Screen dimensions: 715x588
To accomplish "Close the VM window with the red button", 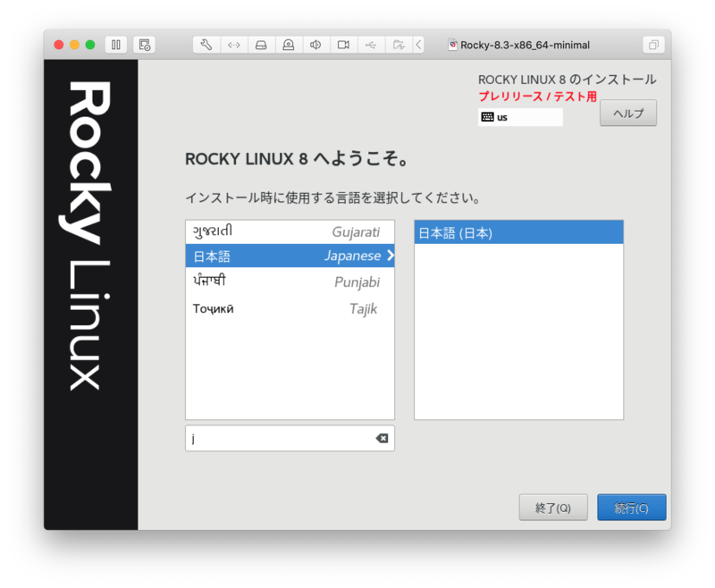I will [59, 45].
